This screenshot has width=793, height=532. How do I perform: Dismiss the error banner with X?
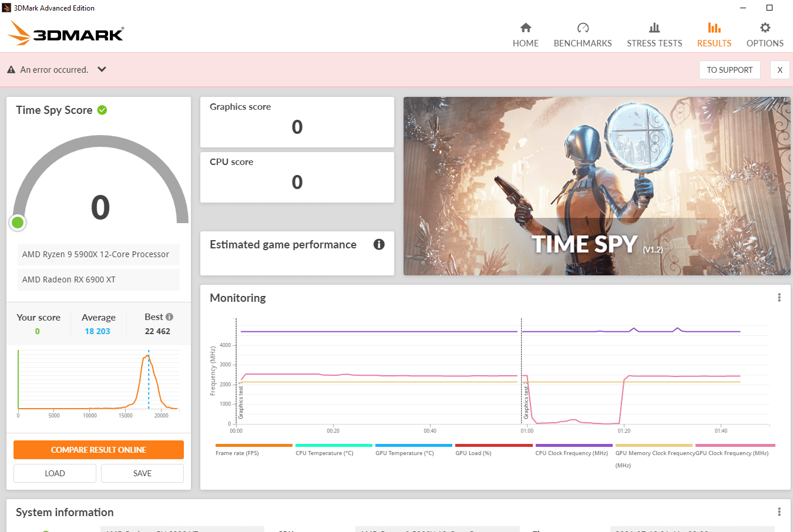tap(780, 70)
